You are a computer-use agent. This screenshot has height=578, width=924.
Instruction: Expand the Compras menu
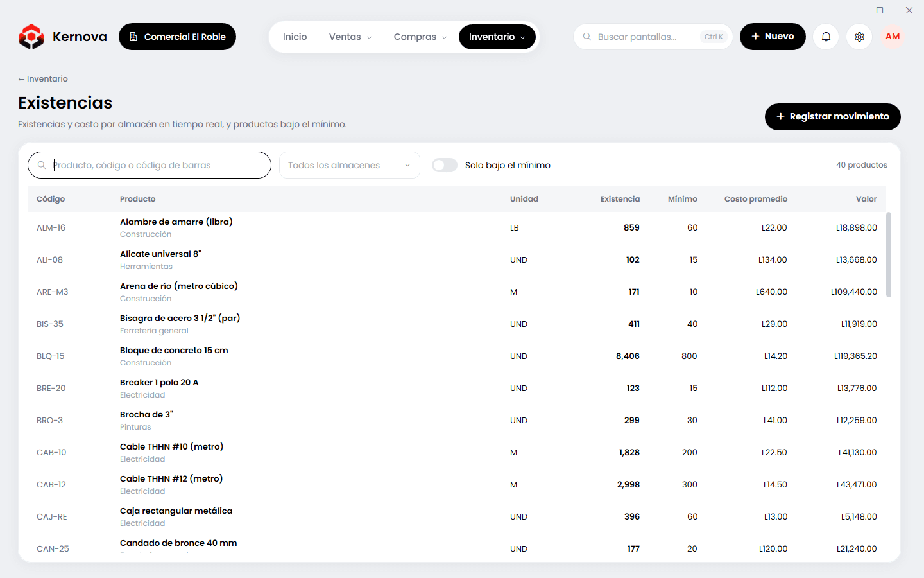click(420, 37)
